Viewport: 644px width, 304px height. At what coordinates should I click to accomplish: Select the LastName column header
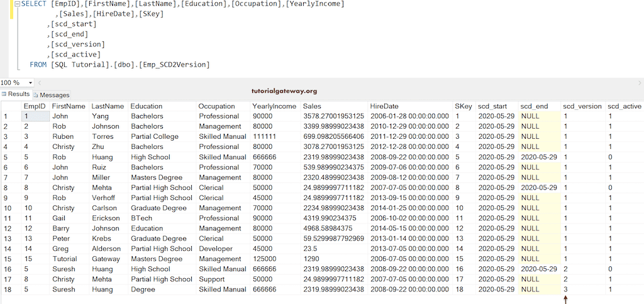[108, 106]
